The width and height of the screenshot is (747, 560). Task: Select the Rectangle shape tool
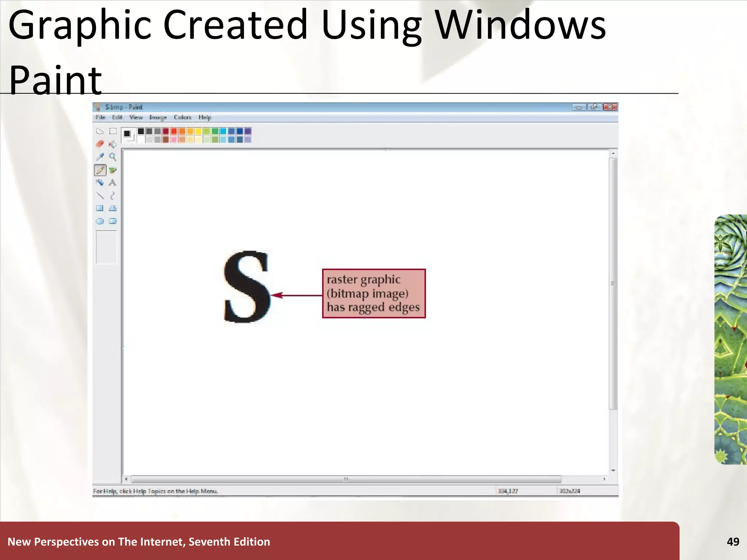point(100,209)
